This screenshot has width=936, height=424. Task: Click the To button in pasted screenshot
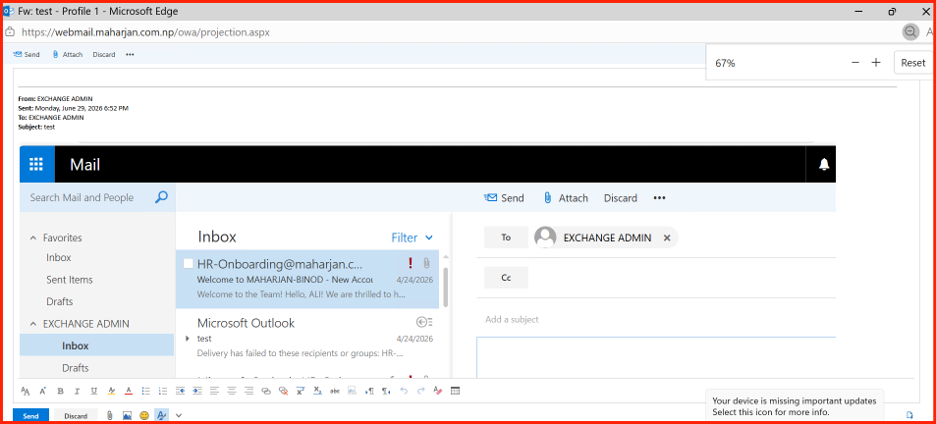[x=506, y=238]
